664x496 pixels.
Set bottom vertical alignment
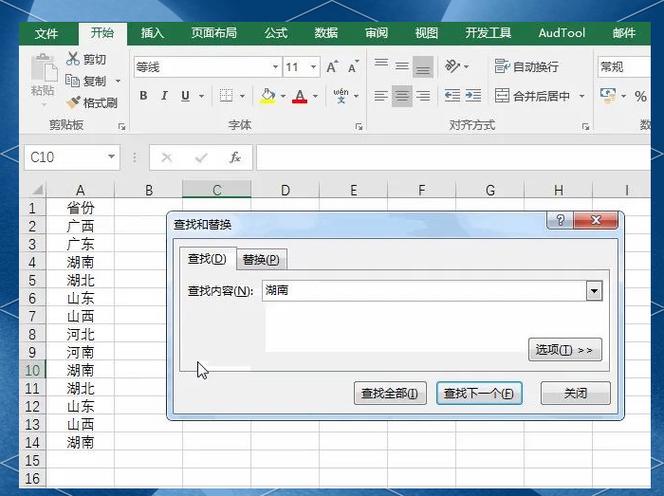pos(423,67)
